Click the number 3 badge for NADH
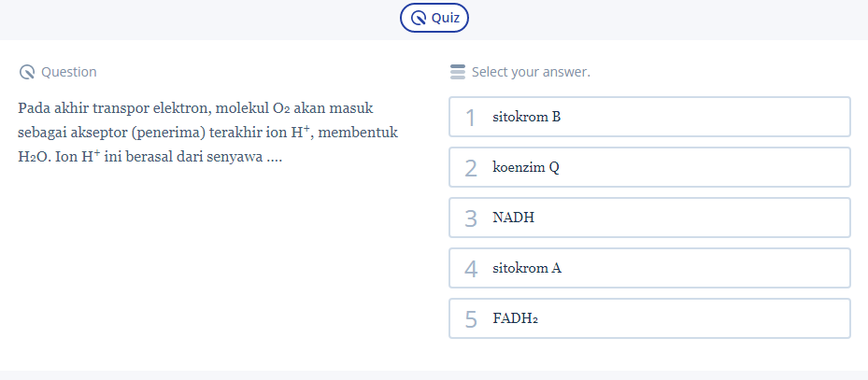Image resolution: width=868 pixels, height=380 pixels. (x=471, y=218)
